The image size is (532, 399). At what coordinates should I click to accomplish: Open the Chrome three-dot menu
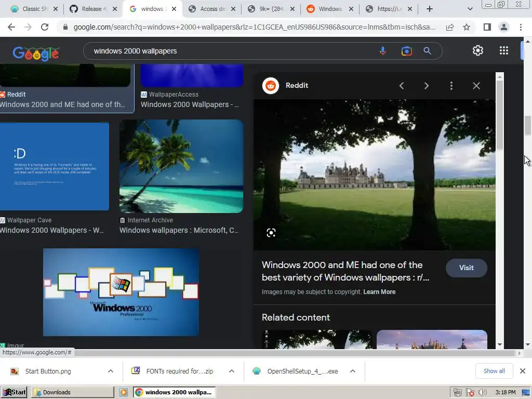521,27
